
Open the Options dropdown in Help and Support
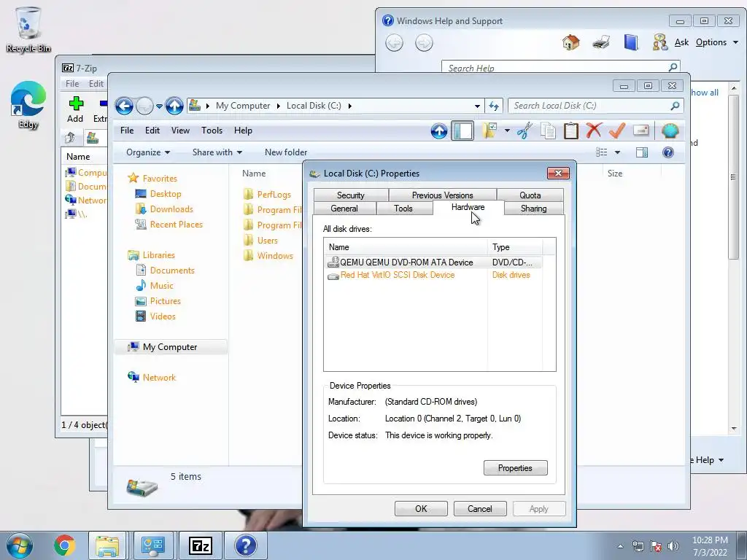[716, 42]
